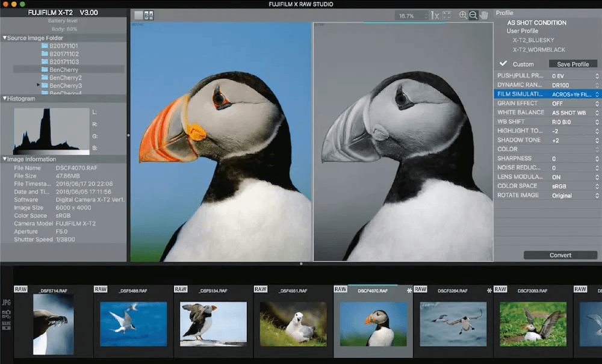The image size is (602, 364).
Task: Click the shutter speed value 1/3800
Action: click(x=65, y=239)
